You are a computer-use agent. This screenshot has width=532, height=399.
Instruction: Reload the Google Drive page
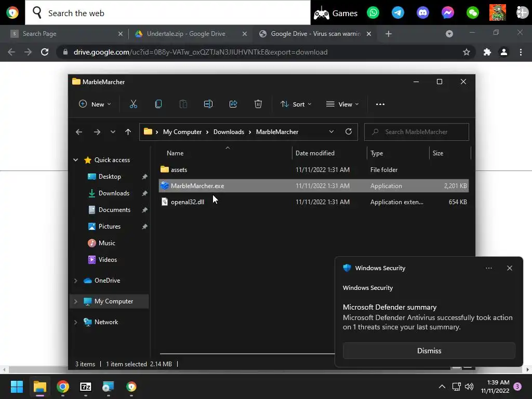pos(45,52)
